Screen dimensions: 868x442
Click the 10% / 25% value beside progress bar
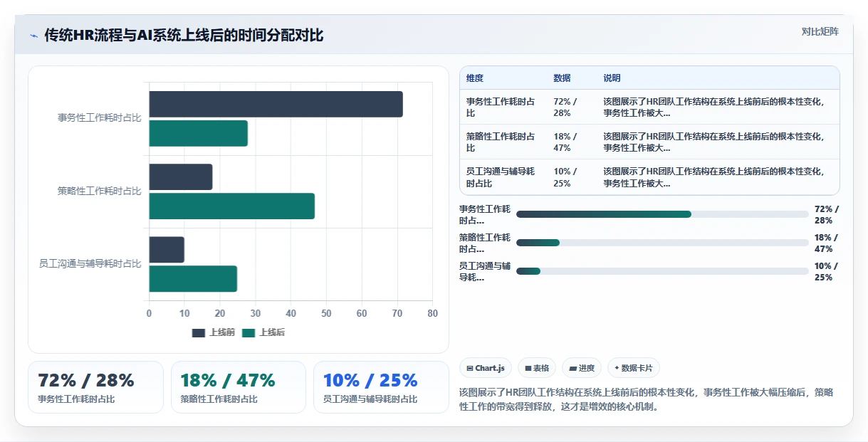(827, 271)
